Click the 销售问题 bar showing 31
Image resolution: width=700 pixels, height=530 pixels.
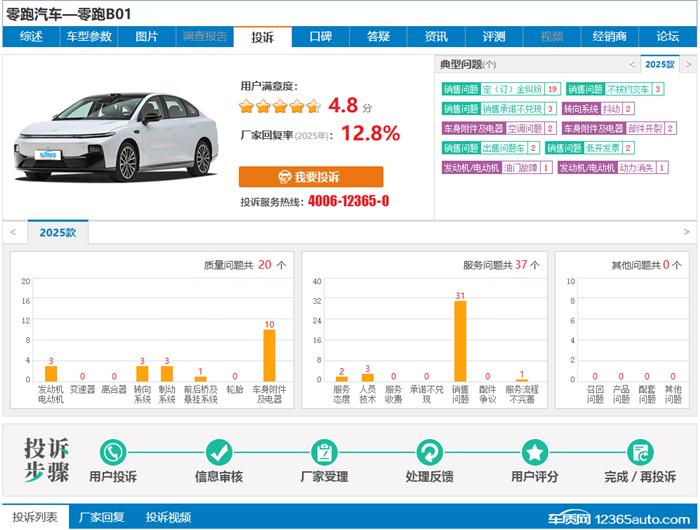pyautogui.click(x=460, y=341)
